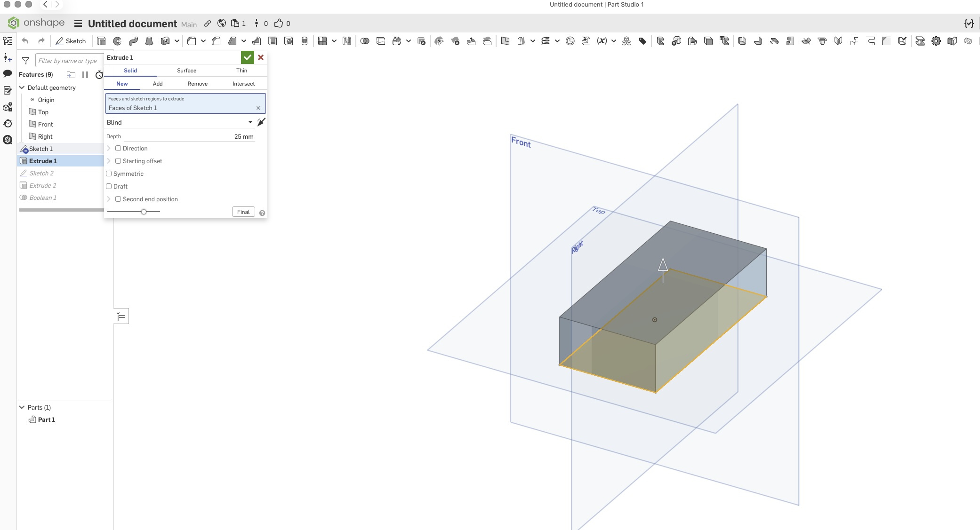Open the hamburger menu beside document title
This screenshot has width=980, height=530.
click(78, 24)
